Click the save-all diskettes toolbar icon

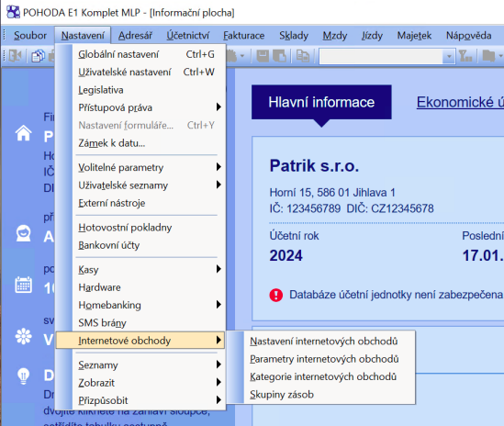click(x=279, y=56)
